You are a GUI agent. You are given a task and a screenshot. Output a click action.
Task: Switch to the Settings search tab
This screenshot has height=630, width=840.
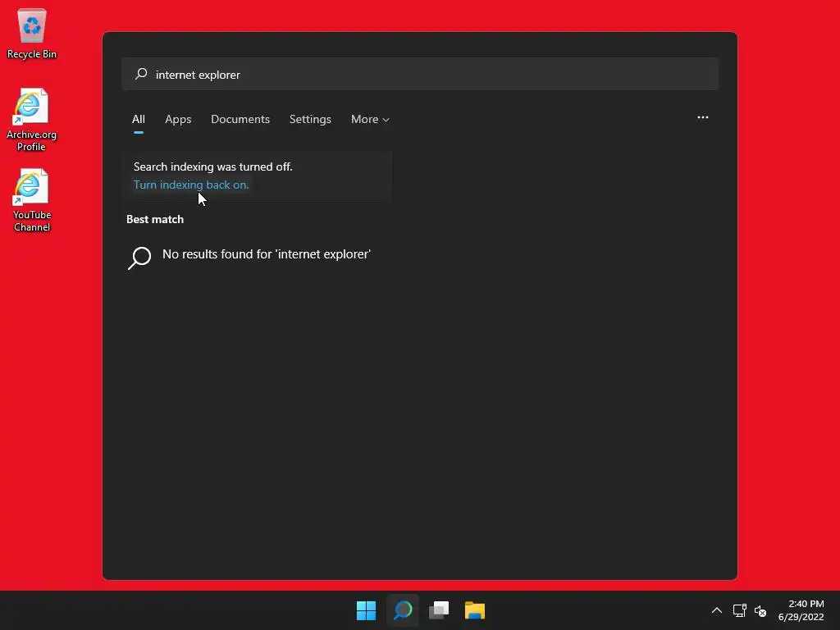coord(310,119)
